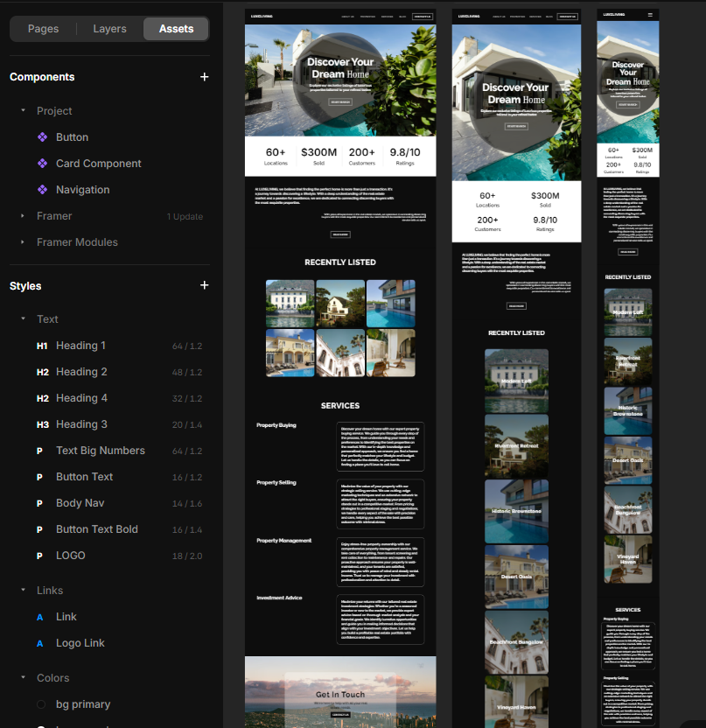Collapse the Links styles group
706x728 pixels.
point(23,590)
